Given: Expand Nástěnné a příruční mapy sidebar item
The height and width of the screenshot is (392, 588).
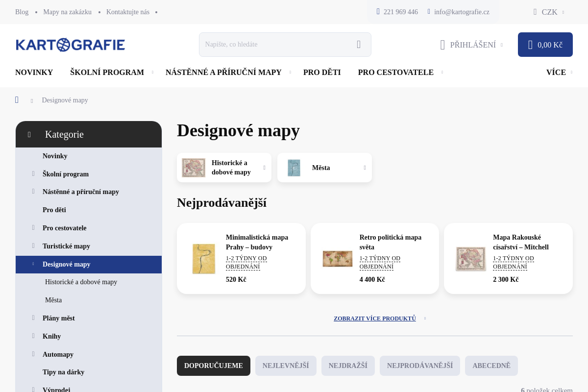Looking at the screenshot, I should pyautogui.click(x=33, y=192).
